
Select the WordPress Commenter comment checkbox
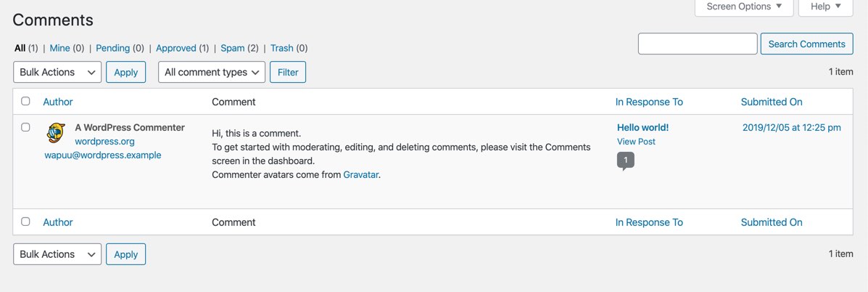25,127
